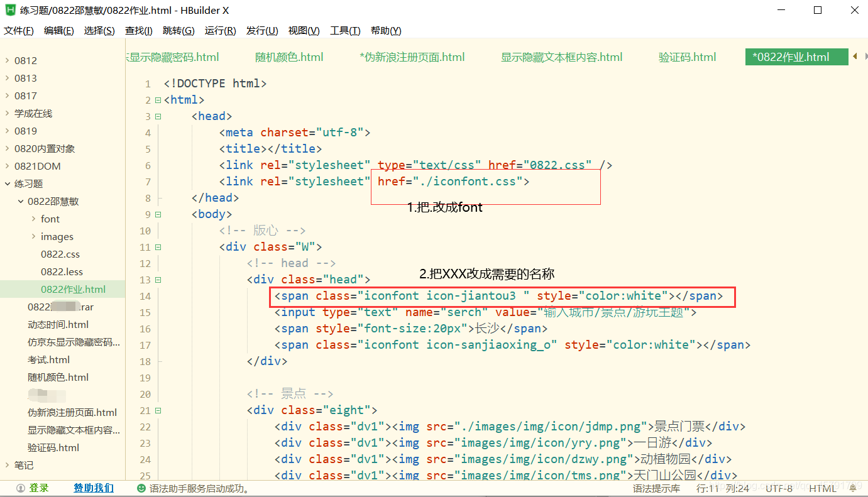Open 验证码.html in the project tree
The image size is (868, 497).
(53, 448)
